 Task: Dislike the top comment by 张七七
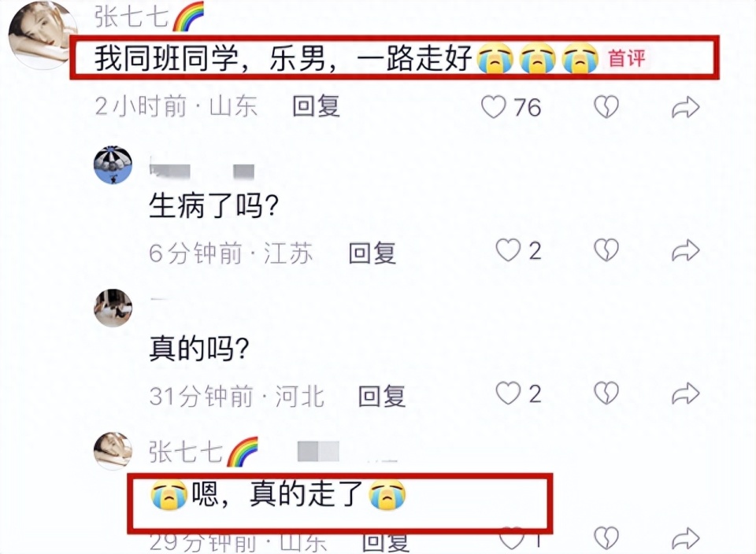(x=606, y=107)
